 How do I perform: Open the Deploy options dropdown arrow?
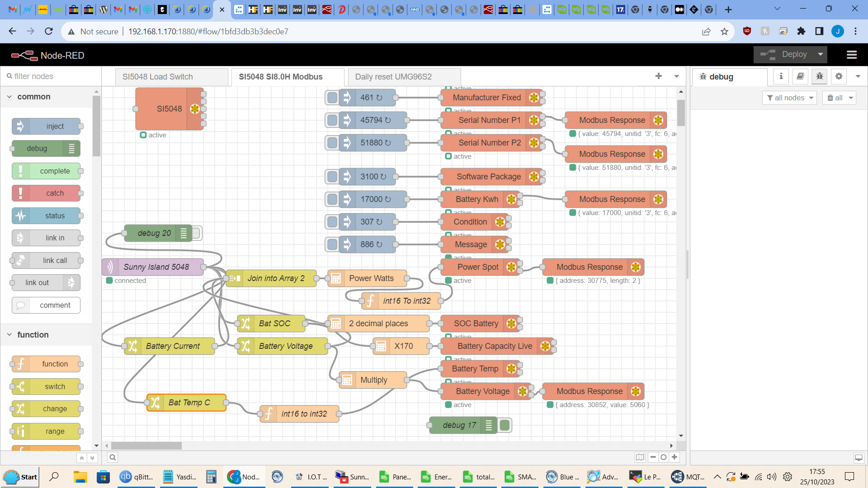(821, 54)
